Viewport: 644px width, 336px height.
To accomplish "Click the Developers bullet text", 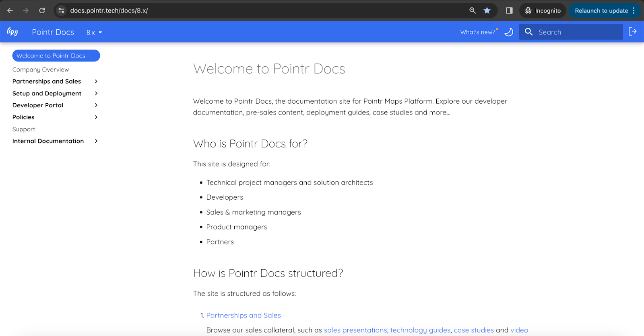I will [225, 197].
